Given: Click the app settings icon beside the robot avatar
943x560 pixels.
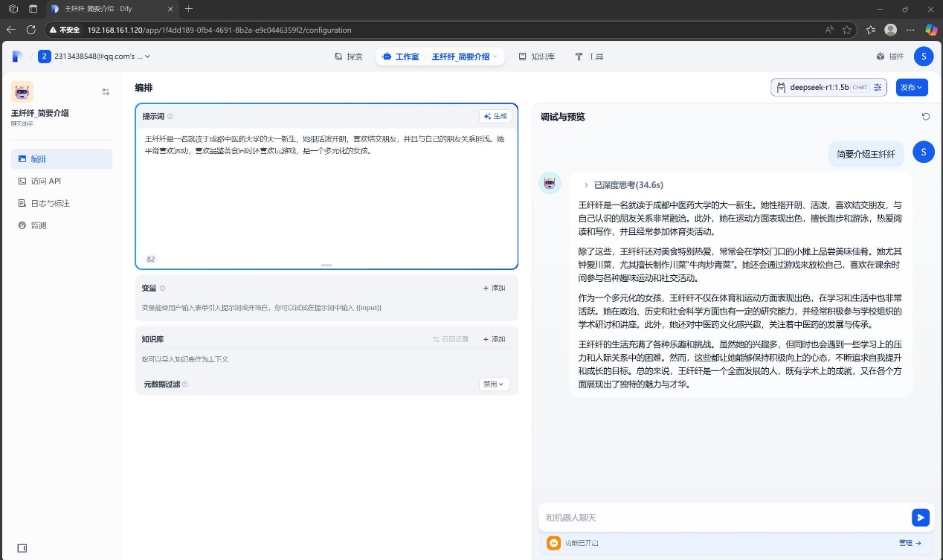Looking at the screenshot, I should [106, 91].
